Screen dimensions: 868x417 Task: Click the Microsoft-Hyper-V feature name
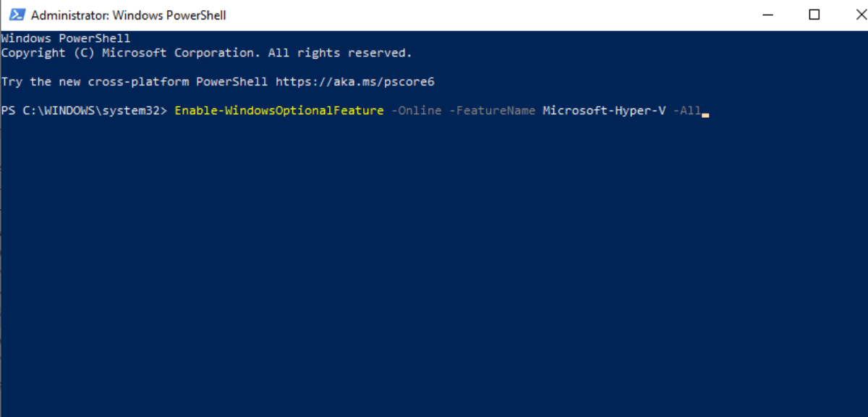click(604, 111)
